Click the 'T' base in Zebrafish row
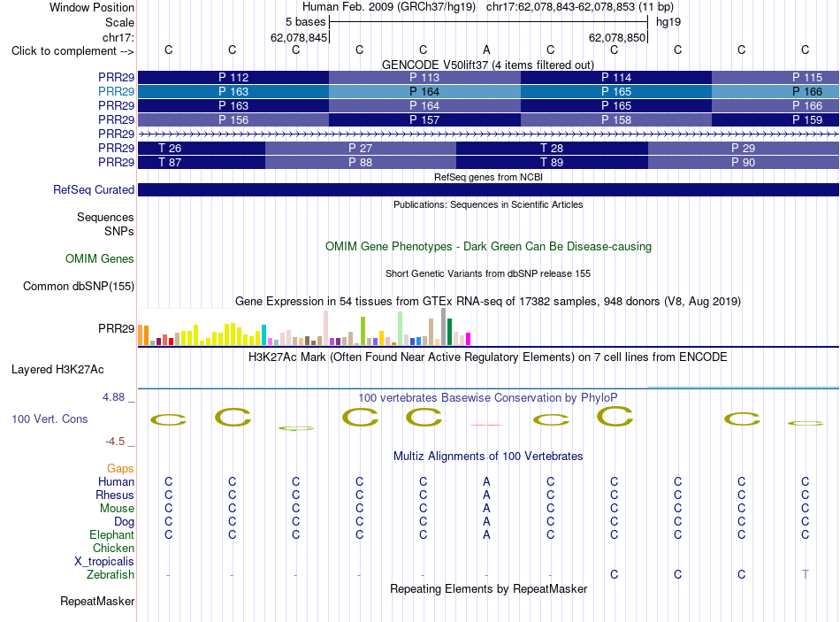Image resolution: width=840 pixels, height=622 pixels. pyautogui.click(x=805, y=575)
